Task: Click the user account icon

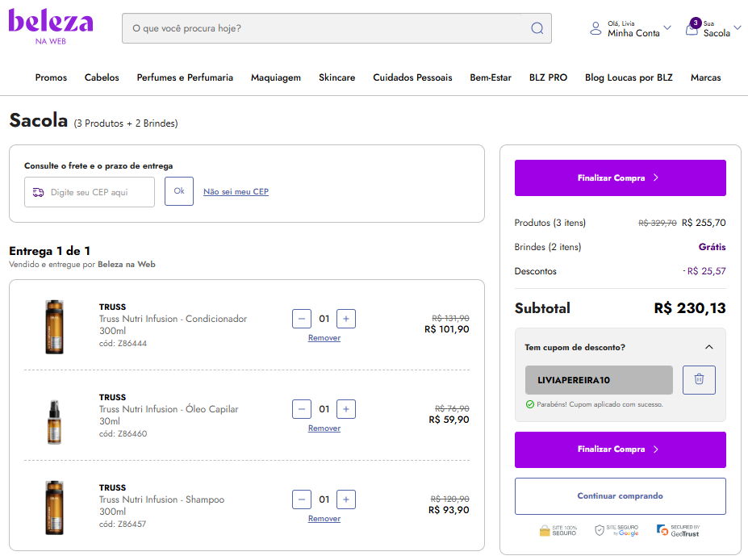Action: click(x=595, y=28)
